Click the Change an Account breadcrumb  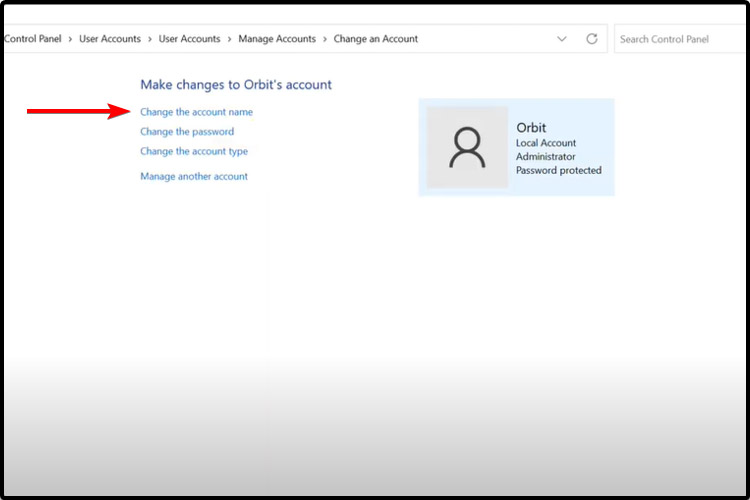(375, 39)
